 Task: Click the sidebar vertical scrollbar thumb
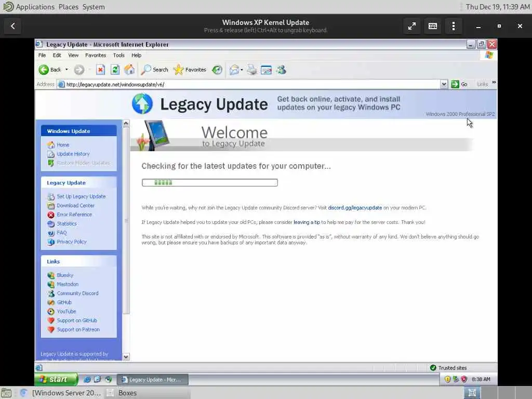point(126,220)
